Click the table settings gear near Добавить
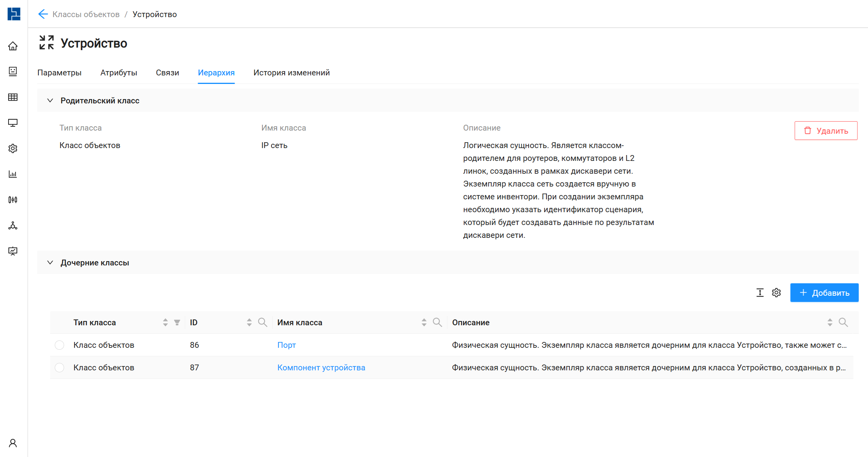 tap(776, 293)
